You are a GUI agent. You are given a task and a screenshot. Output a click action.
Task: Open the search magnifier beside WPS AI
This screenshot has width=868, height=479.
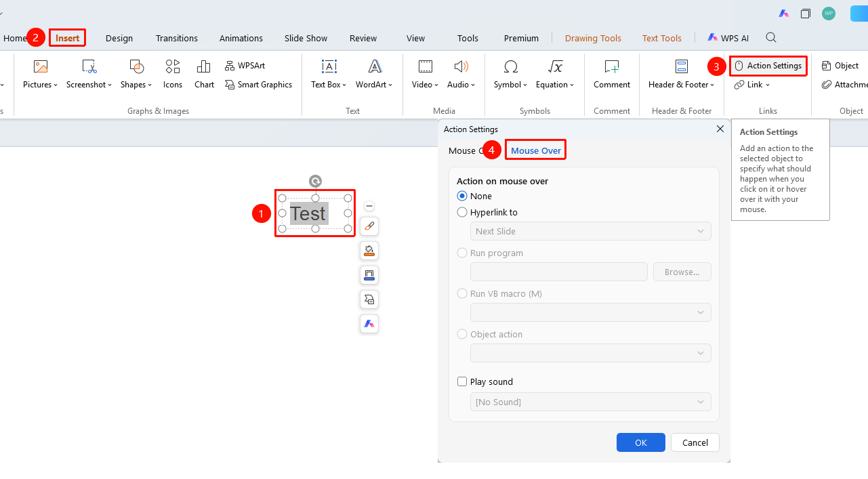tap(771, 38)
